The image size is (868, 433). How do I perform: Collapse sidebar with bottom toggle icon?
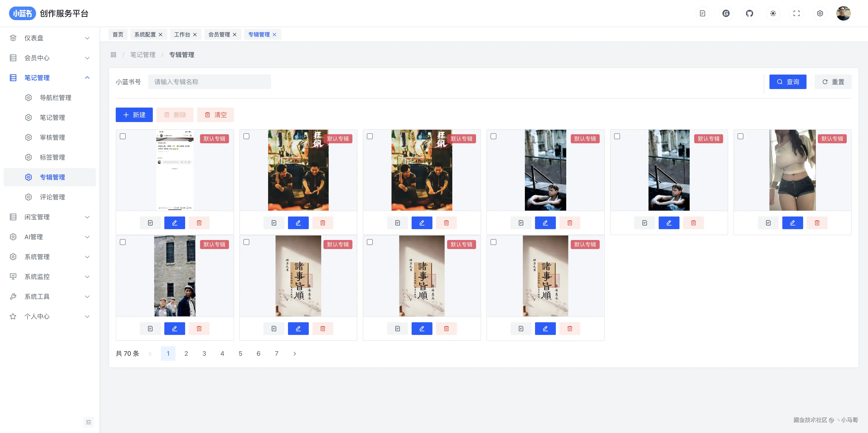pyautogui.click(x=89, y=422)
